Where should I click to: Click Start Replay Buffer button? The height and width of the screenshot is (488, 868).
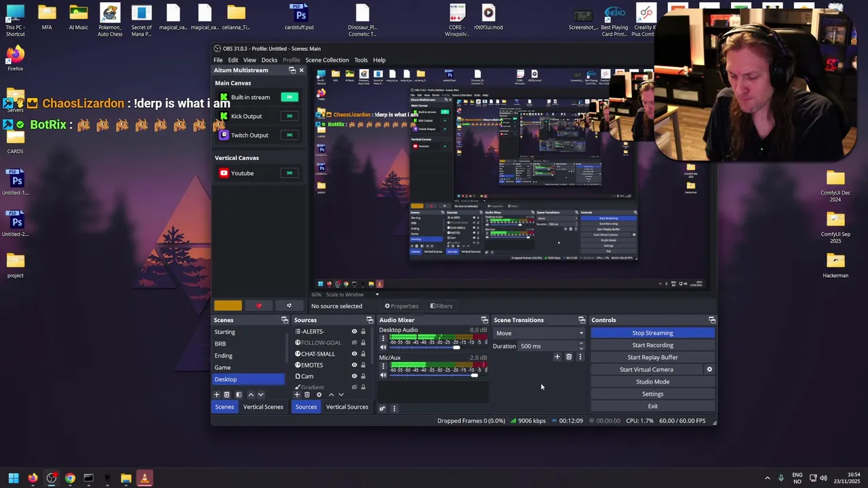652,357
